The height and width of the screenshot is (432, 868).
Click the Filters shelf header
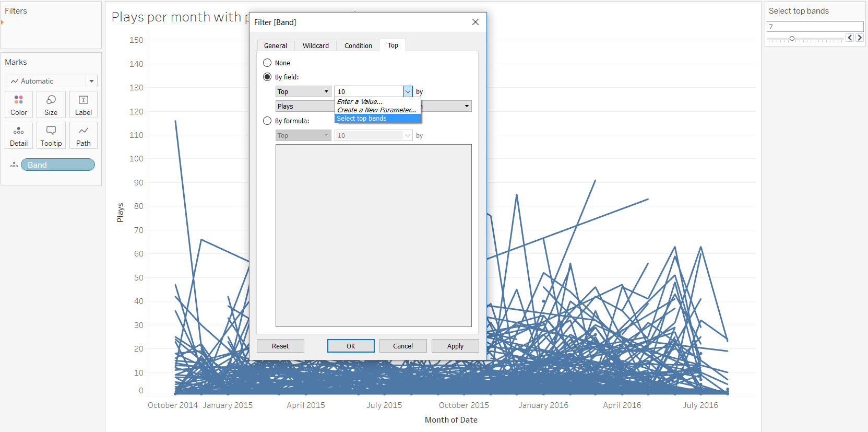pyautogui.click(x=16, y=10)
